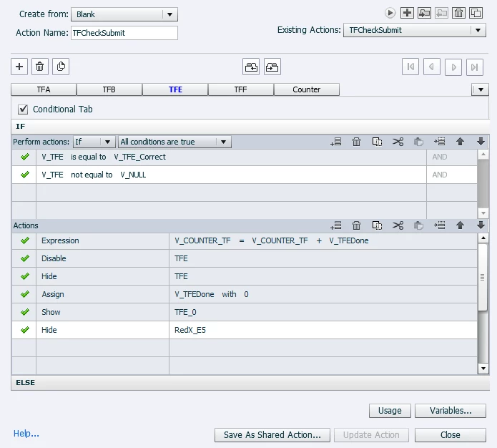The width and height of the screenshot is (497, 448).
Task: Select the Assign V_TFEDone action row
Action: [x=245, y=294]
